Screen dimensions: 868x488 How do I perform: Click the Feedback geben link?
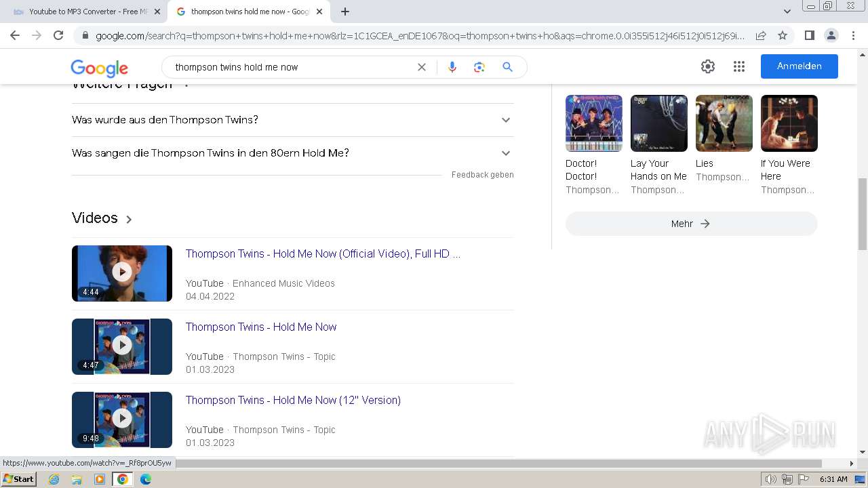tap(483, 175)
